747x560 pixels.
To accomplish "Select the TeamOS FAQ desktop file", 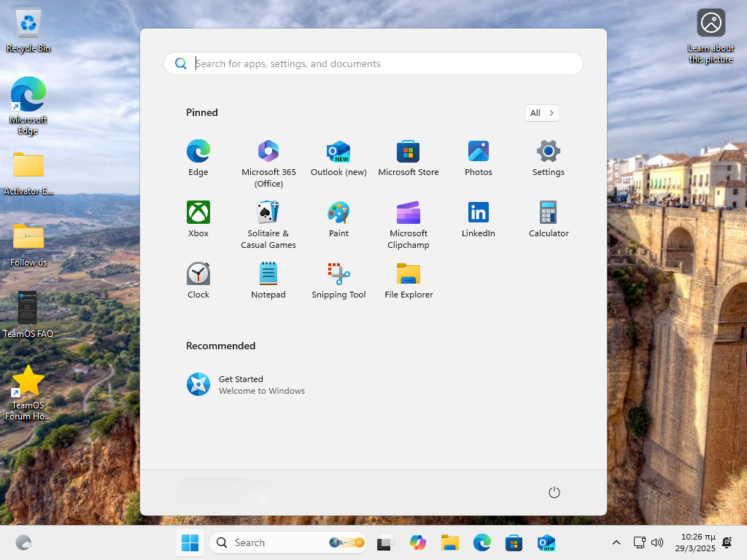I will 28,315.
